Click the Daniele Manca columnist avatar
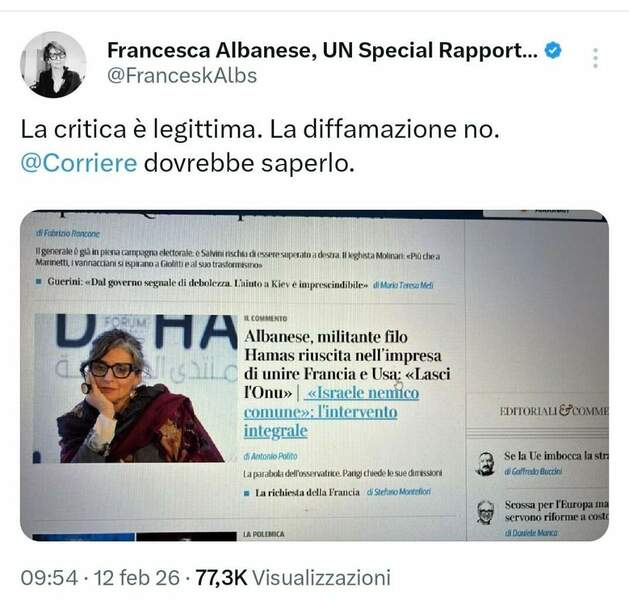Image resolution: width=629 pixels, height=600 pixels. click(486, 513)
